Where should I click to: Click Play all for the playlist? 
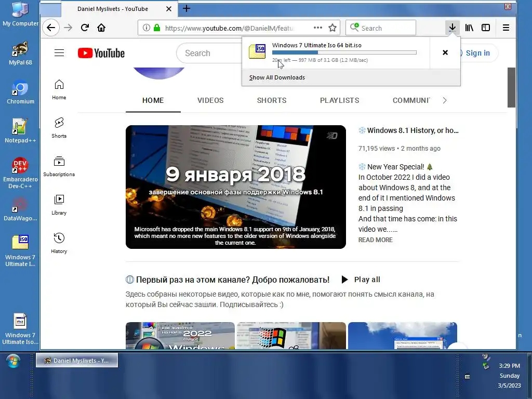pos(361,280)
